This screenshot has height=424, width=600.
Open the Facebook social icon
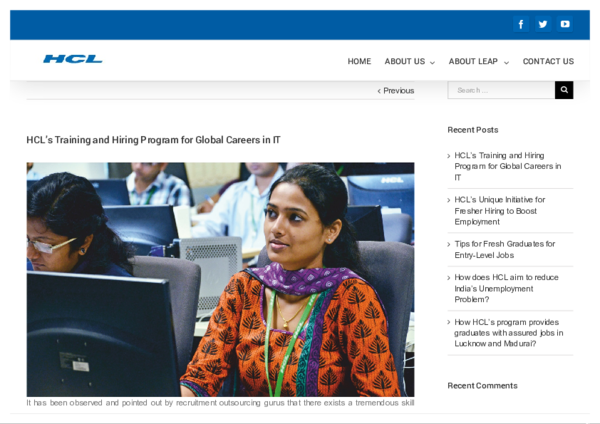pos(521,24)
